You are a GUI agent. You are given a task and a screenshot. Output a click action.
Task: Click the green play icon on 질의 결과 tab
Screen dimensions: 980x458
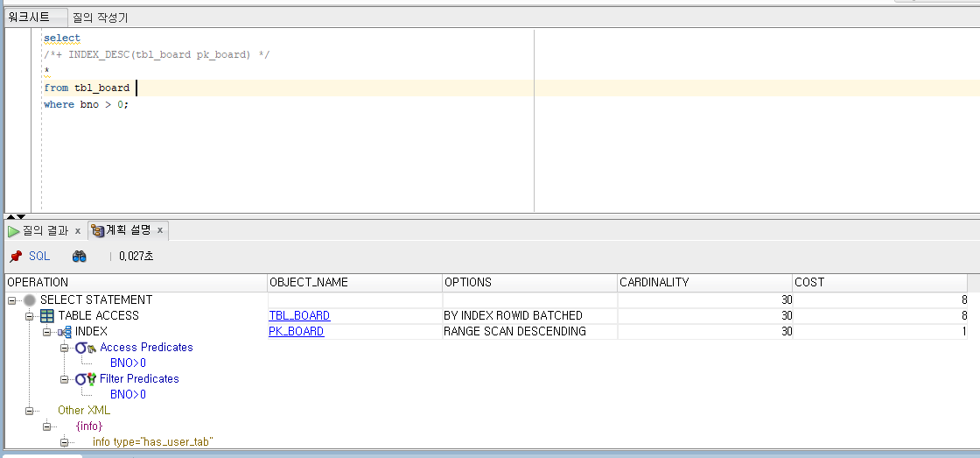point(14,231)
